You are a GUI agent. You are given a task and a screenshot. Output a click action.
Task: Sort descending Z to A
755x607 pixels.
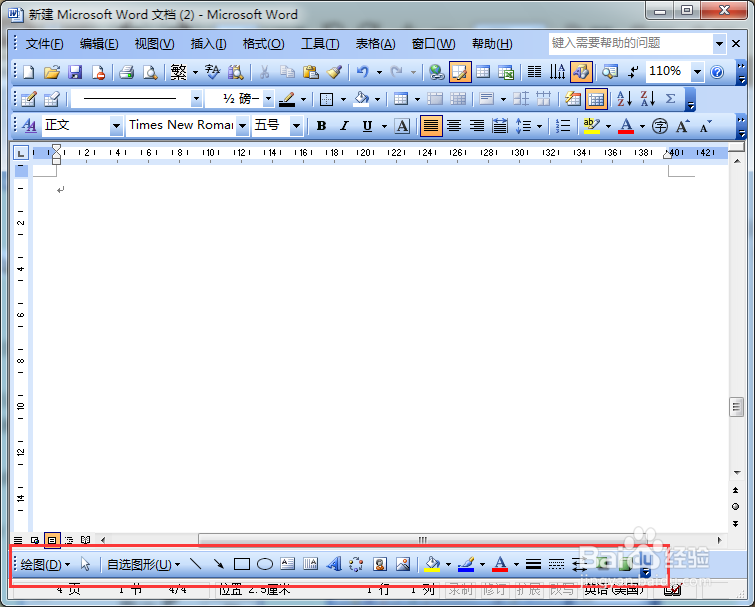tap(648, 99)
